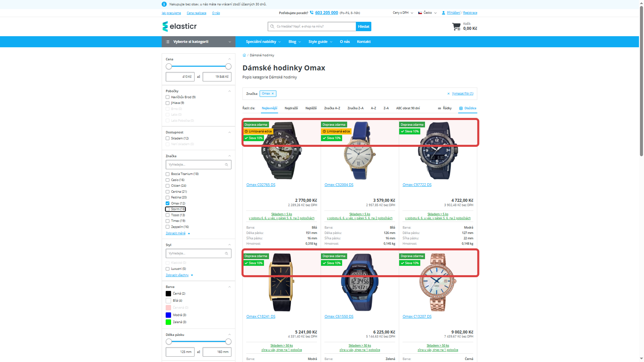Check the Zeppelin brand filter
Screen dimensions: 644x362
coord(167,227)
